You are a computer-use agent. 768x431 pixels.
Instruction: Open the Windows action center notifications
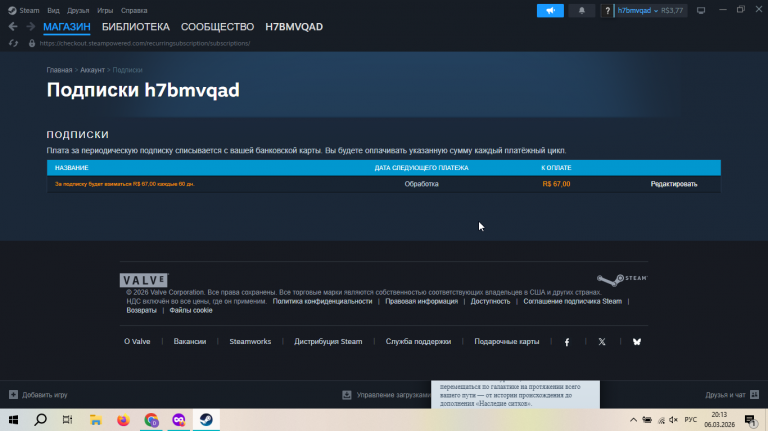[x=750, y=420]
